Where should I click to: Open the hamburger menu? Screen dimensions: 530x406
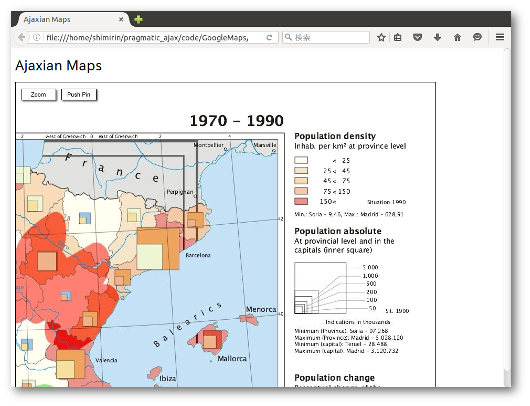click(x=500, y=37)
